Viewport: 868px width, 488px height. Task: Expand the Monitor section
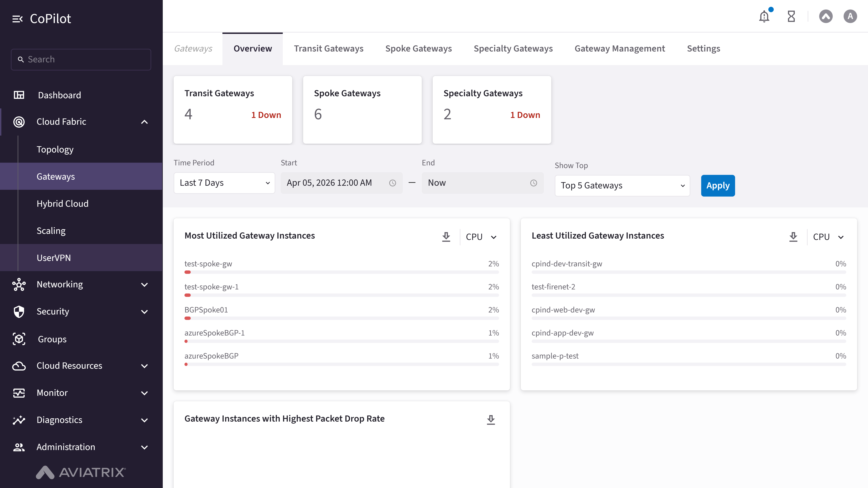(145, 393)
